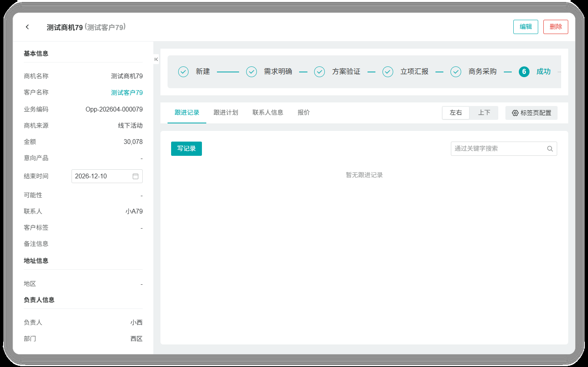Click the 方案验证 stage label
The width and height of the screenshot is (588, 367).
coord(346,72)
